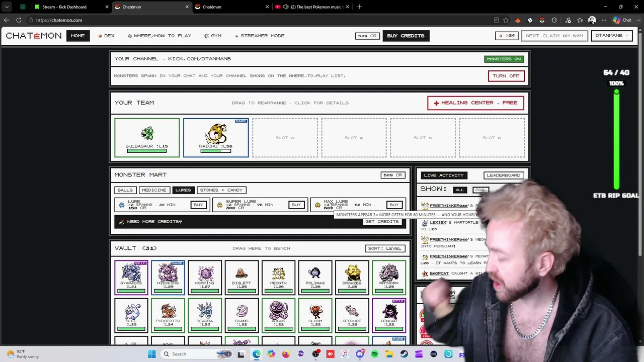Click the Buy Credits button

406,36
